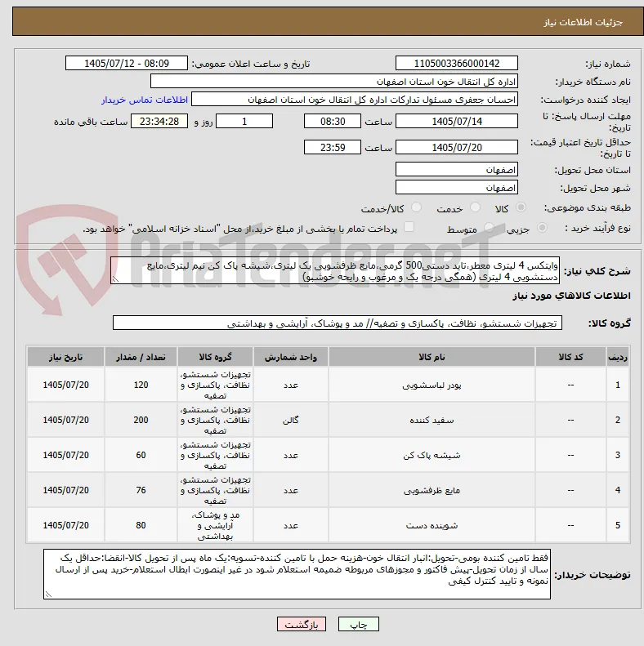Click resize handle of شرح کلی نیاز textarea

115,280
